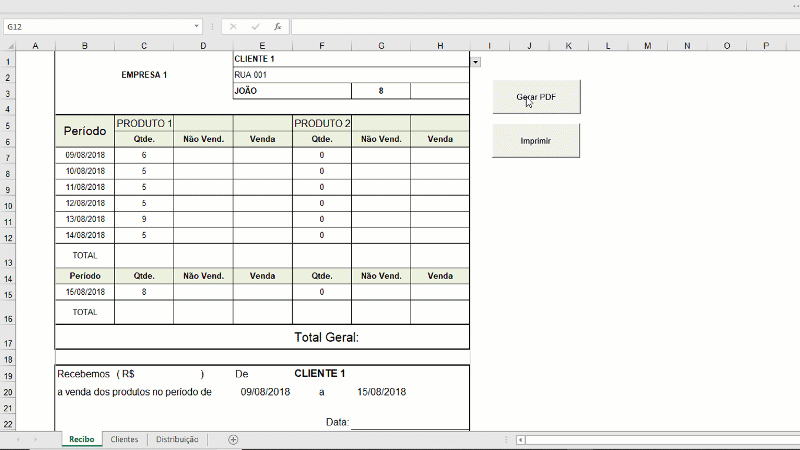Image resolution: width=800 pixels, height=450 pixels.
Task: Switch to the Distribuição sheet tab
Action: click(177, 439)
